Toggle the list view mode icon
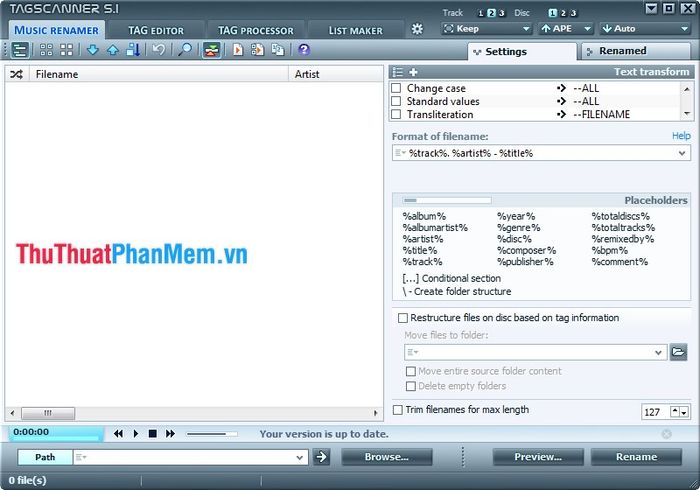This screenshot has height=490, width=700. pyautogui.click(x=20, y=50)
